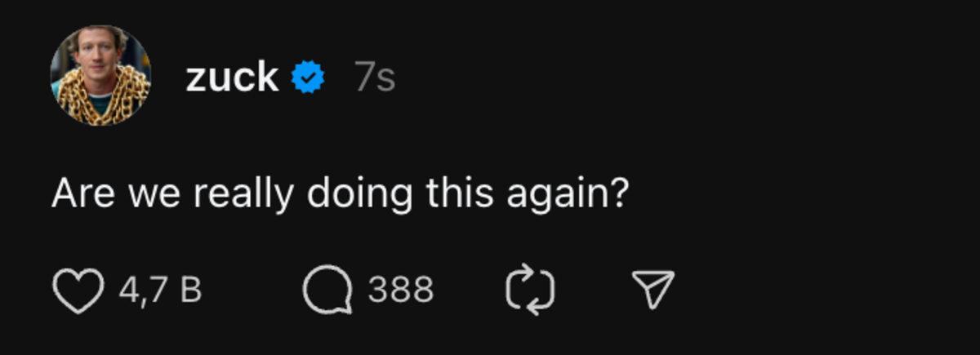Send the post via paper plane icon
This screenshot has width=980, height=355.
tap(654, 291)
